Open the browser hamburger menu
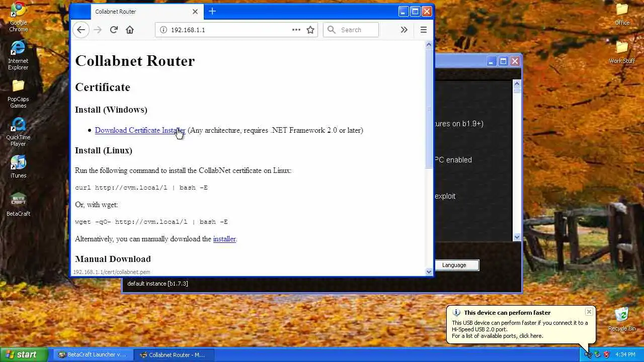Screen dimensions: 644x362 point(424,30)
